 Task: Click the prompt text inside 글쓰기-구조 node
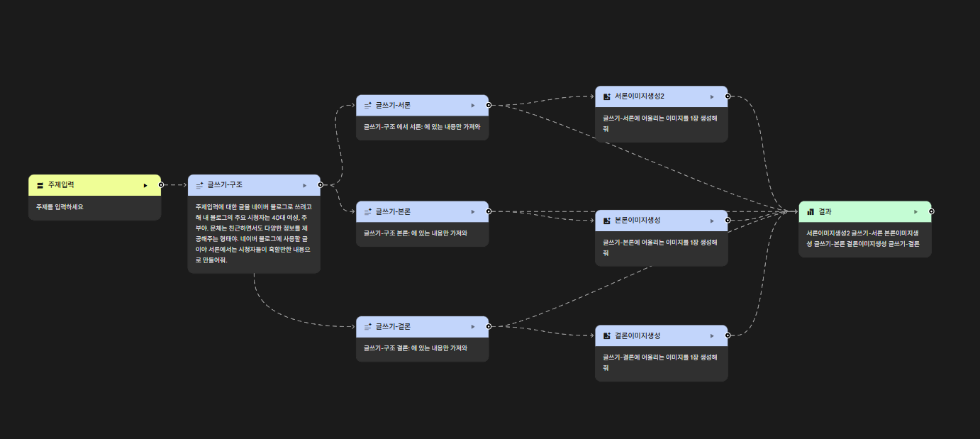coord(254,230)
